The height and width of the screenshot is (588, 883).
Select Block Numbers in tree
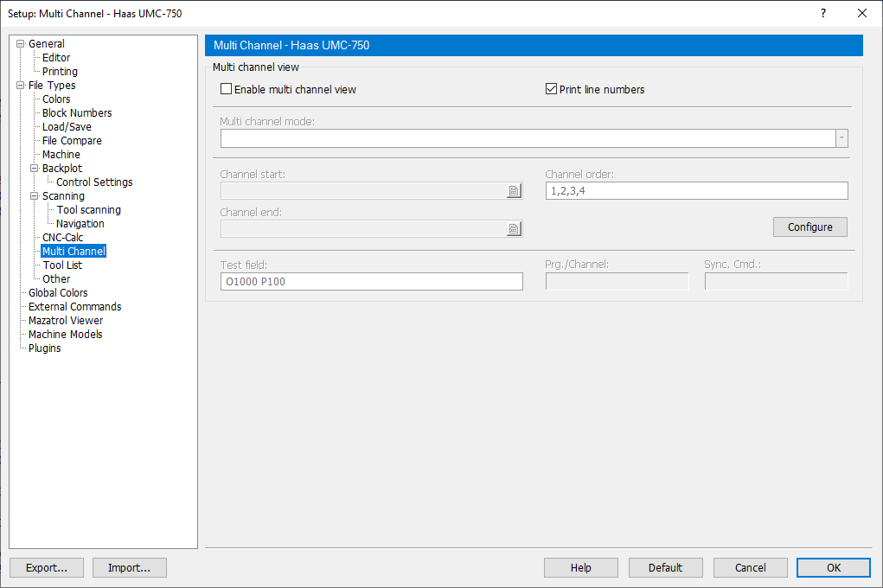(77, 113)
